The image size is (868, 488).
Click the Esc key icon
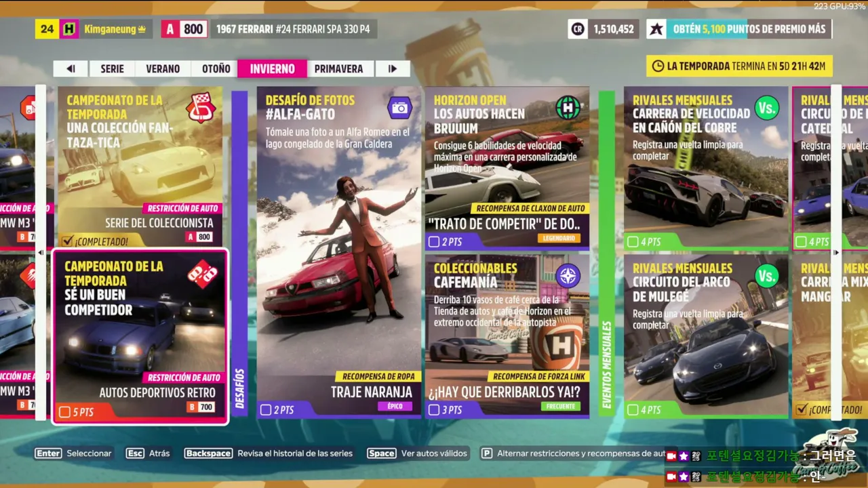[136, 453]
